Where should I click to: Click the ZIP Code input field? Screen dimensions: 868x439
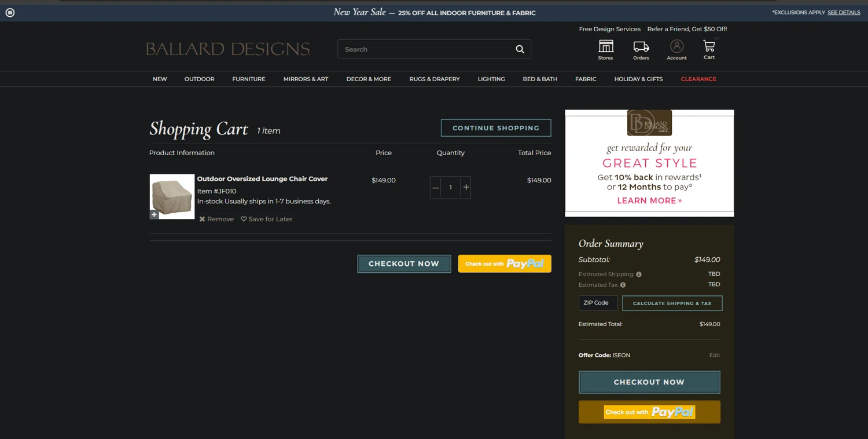[x=598, y=303]
